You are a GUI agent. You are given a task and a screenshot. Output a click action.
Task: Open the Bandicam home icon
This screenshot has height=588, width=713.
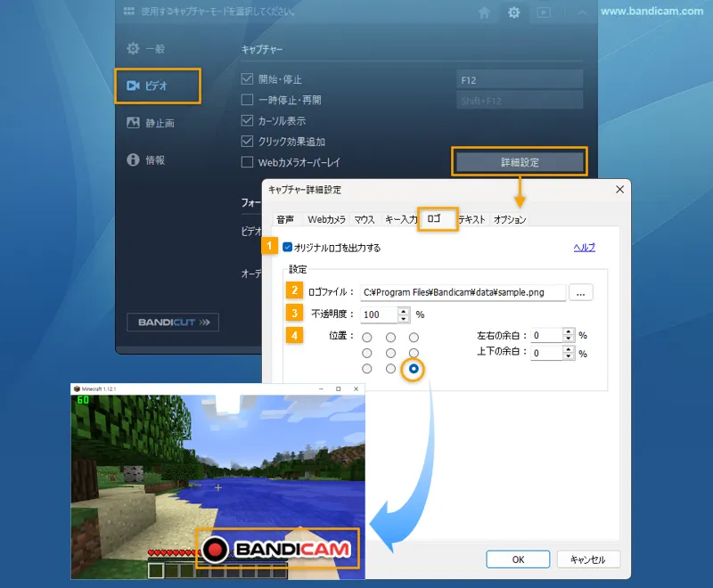tap(484, 12)
